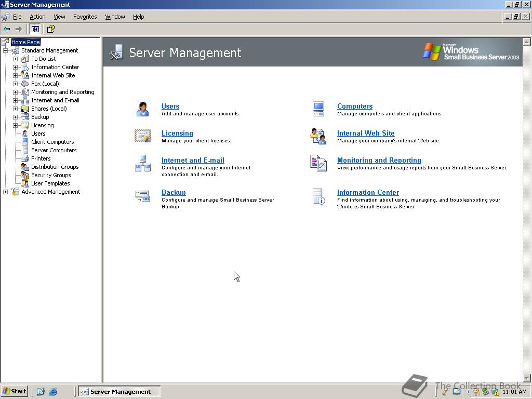This screenshot has height=399, width=532.
Task: Click the Backup drive icon in main pane
Action: [143, 196]
